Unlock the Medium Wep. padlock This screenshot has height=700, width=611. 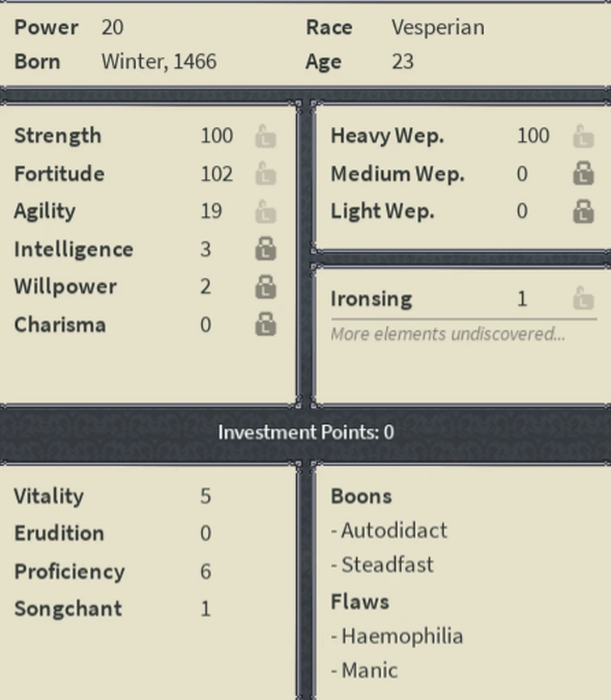583,174
